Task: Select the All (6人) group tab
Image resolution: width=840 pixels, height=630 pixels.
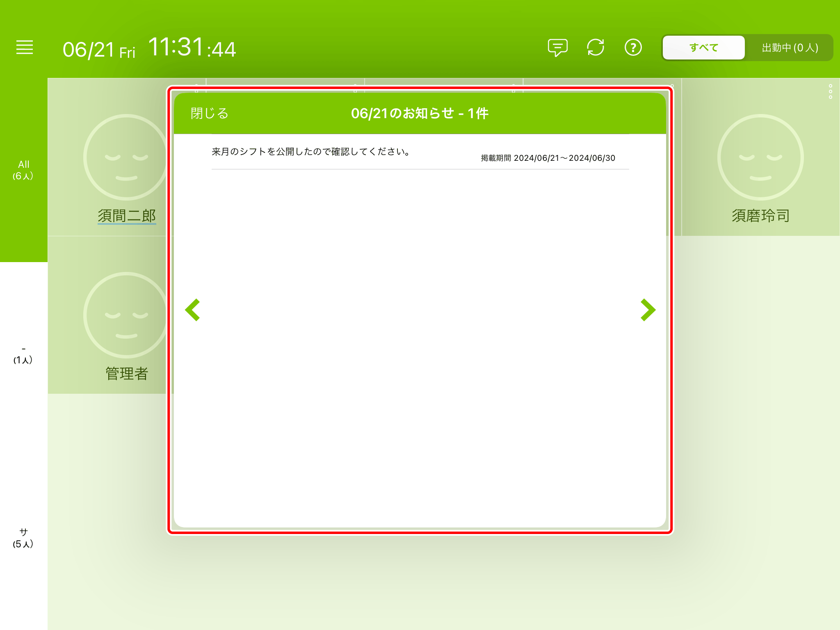Action: 23,170
